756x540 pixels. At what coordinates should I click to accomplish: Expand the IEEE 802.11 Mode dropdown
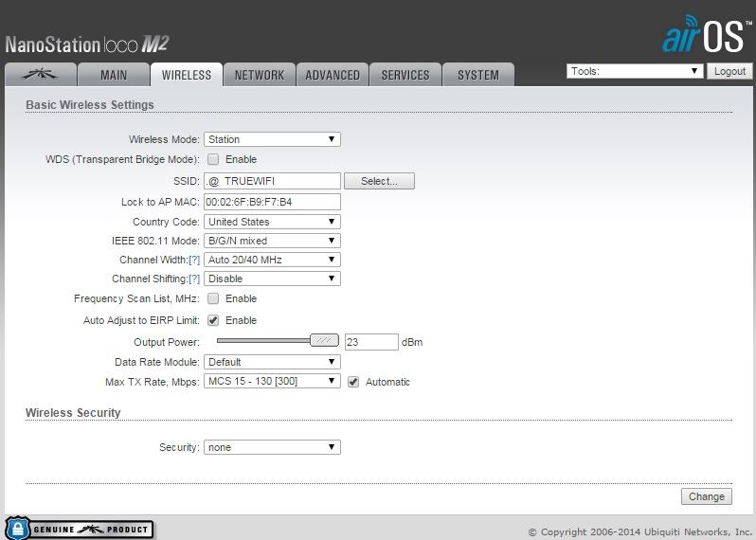(x=272, y=241)
